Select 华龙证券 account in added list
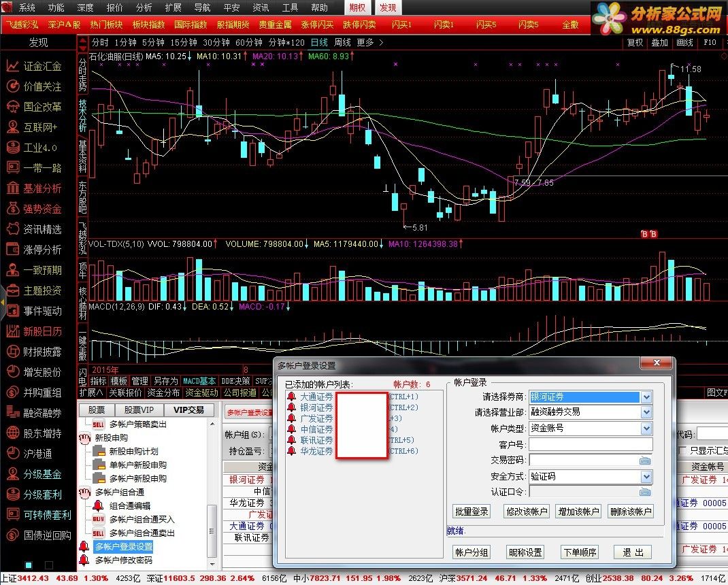Image resolution: width=728 pixels, height=585 pixels. coord(316,451)
